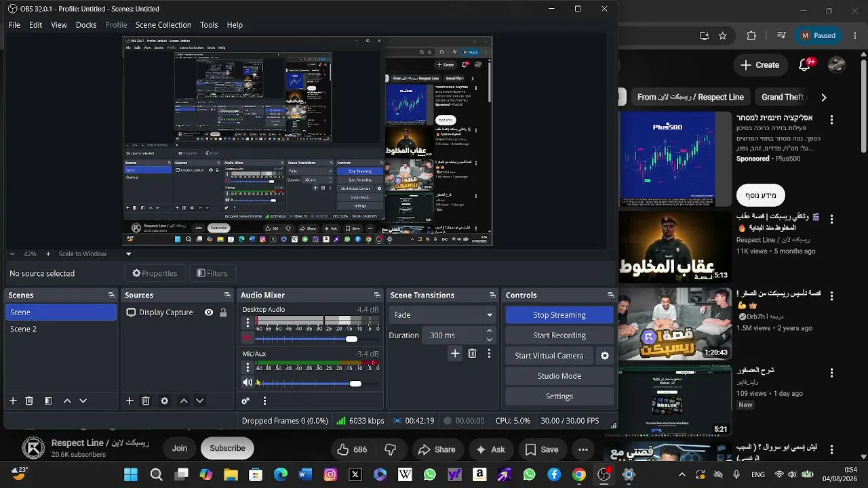Open the Audio Mixer toolbar options menu

[x=264, y=401]
